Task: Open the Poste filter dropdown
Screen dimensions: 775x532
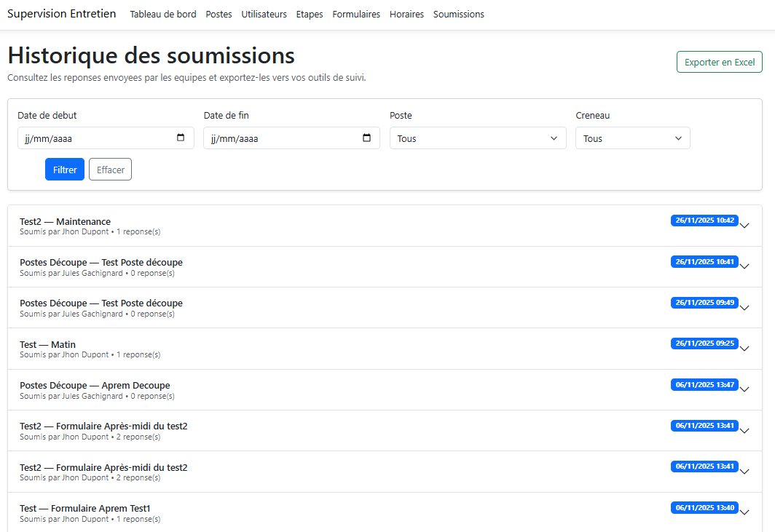Action: pos(477,138)
